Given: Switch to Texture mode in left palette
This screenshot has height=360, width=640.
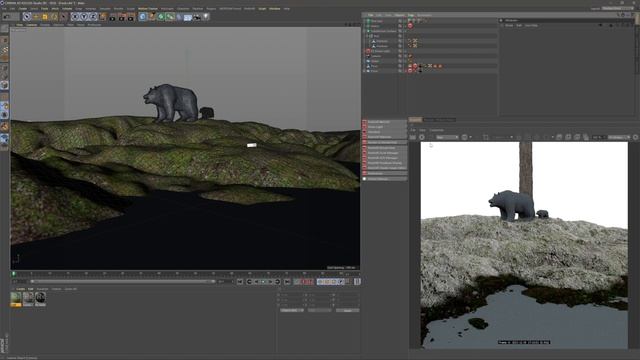Looking at the screenshot, I should coord(4,50).
